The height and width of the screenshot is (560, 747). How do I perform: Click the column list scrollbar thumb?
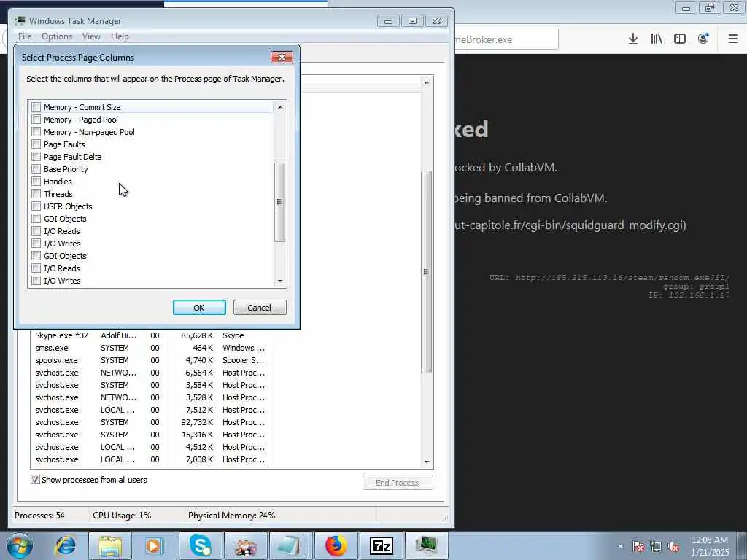point(280,202)
